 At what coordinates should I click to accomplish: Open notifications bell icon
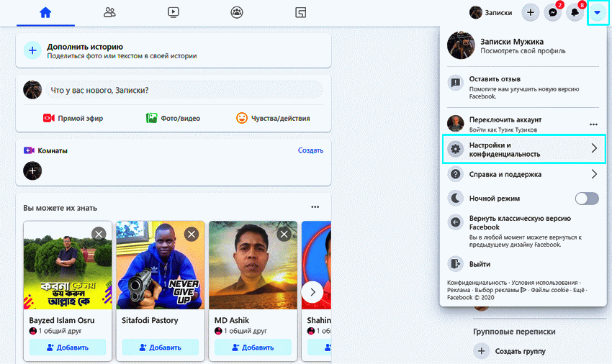coord(575,12)
